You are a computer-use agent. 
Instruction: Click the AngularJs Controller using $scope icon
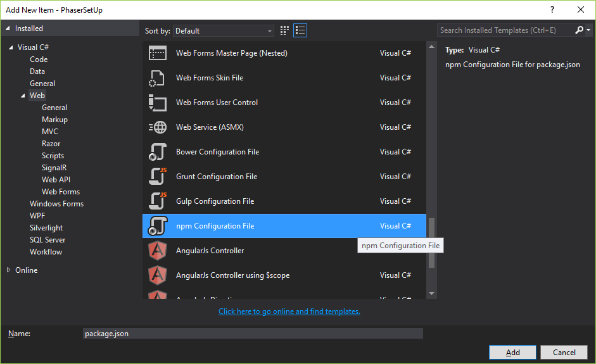click(x=157, y=275)
